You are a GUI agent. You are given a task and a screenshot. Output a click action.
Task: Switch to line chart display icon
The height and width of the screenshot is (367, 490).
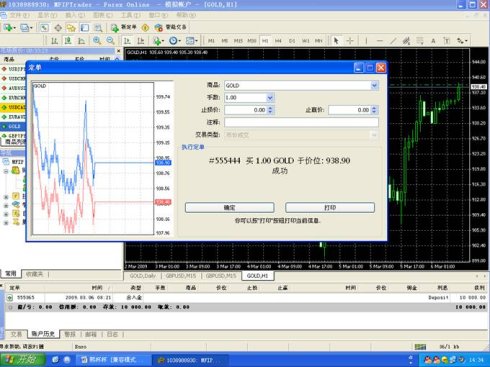pyautogui.click(x=81, y=41)
